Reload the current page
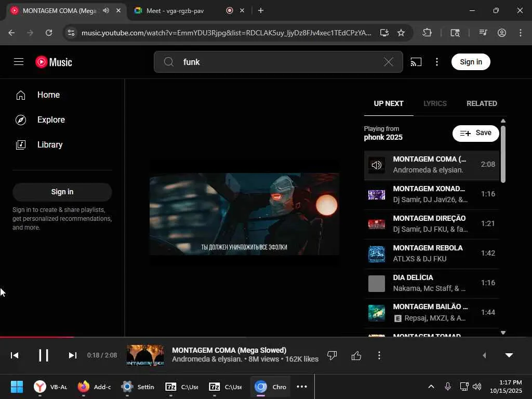This screenshot has width=532, height=399. 49,33
